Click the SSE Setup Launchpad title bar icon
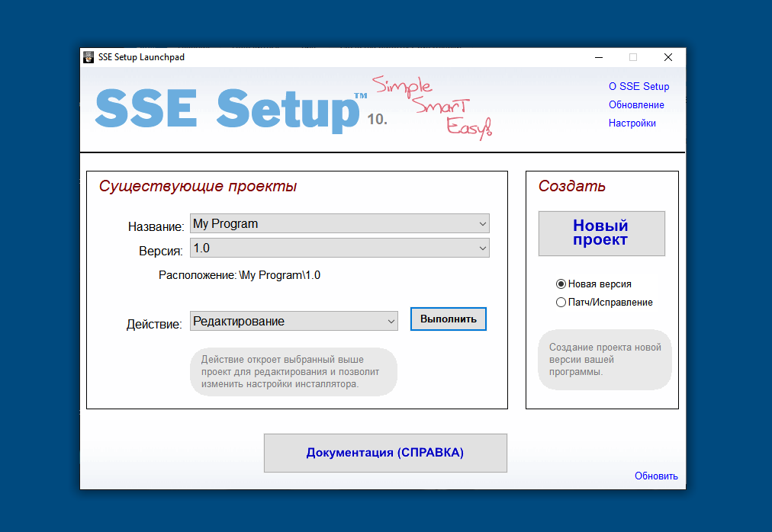 (88, 57)
